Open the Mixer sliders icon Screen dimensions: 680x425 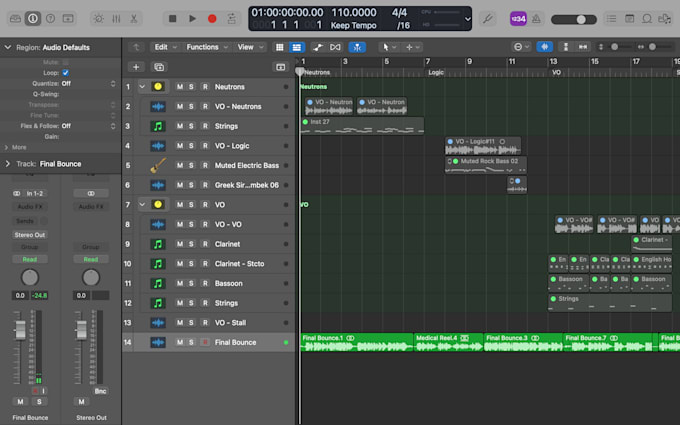click(116, 19)
